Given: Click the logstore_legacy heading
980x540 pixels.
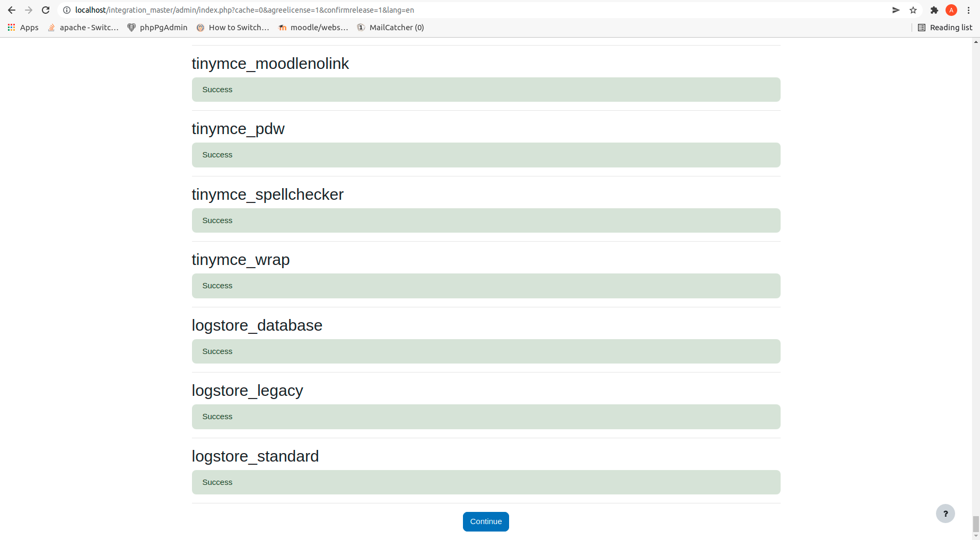Looking at the screenshot, I should [247, 391].
